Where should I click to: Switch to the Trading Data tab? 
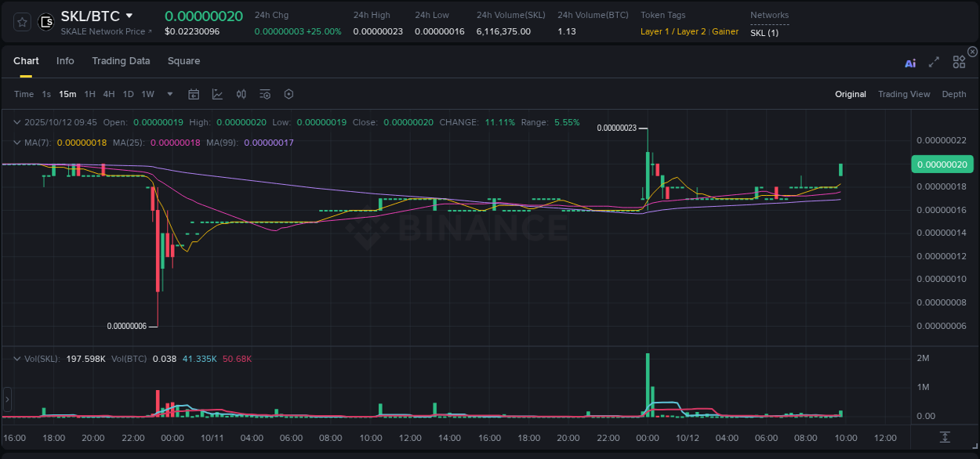coord(121,61)
